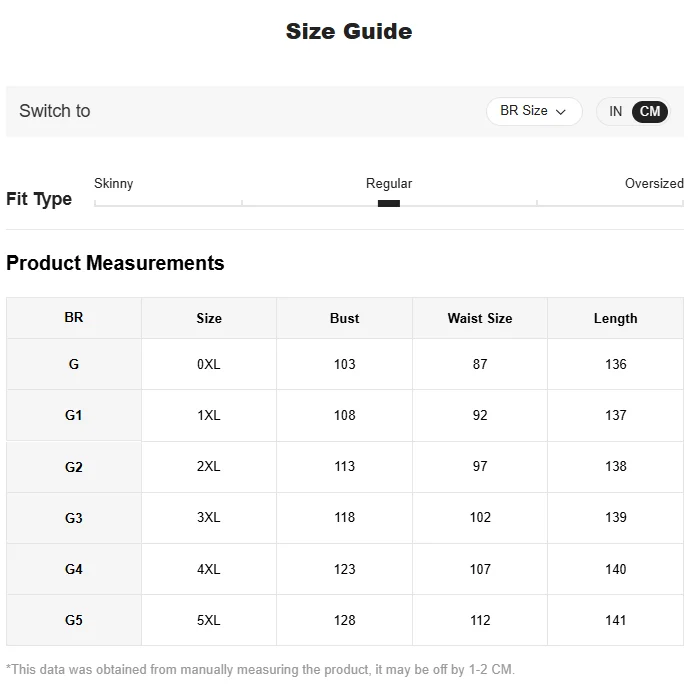Click the Waist Size column header
This screenshot has height=686, width=699.
coord(480,318)
